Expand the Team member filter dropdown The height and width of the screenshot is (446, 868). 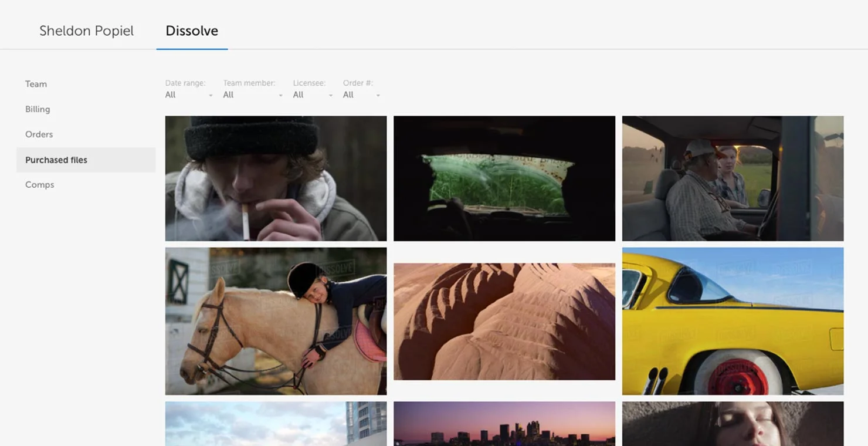(x=253, y=94)
